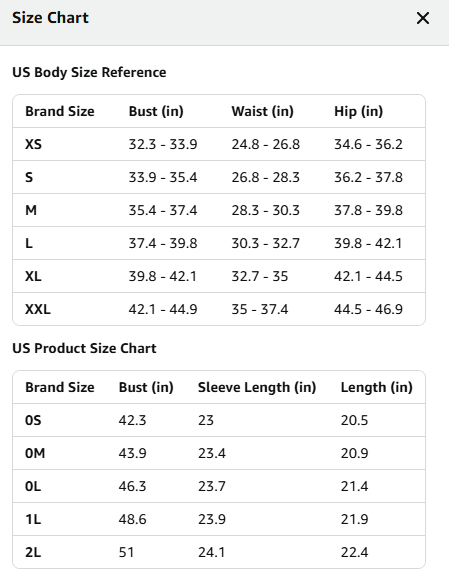Select the Size Chart title text
The height and width of the screenshot is (576, 449).
tap(50, 18)
